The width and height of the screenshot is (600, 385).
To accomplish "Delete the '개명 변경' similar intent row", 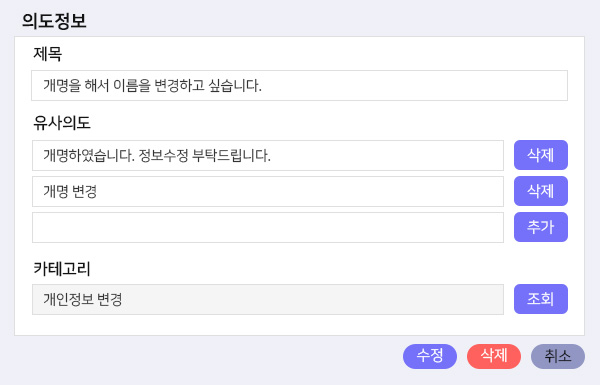I will click(540, 191).
